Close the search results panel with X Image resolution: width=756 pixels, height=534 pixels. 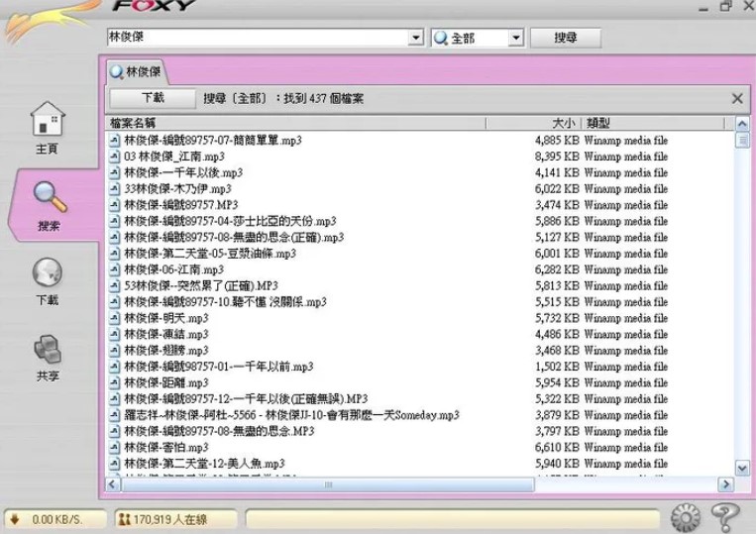point(737,98)
